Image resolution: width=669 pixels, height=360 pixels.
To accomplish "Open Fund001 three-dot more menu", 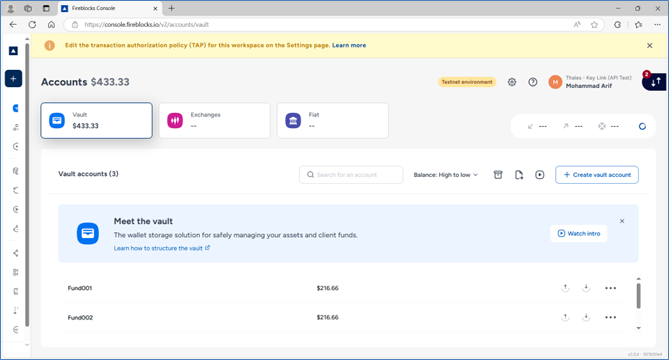I will click(x=611, y=288).
